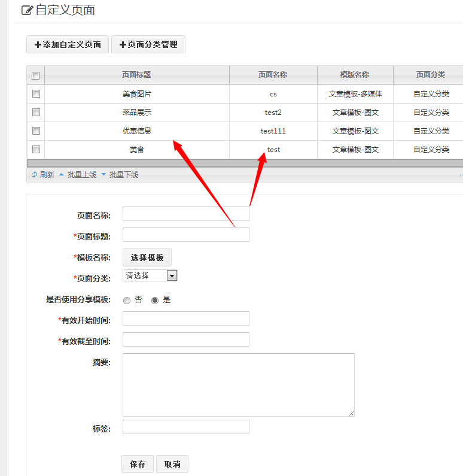Click the test111 page name cell
Image resolution: width=463 pixels, height=476 pixels.
(x=273, y=131)
